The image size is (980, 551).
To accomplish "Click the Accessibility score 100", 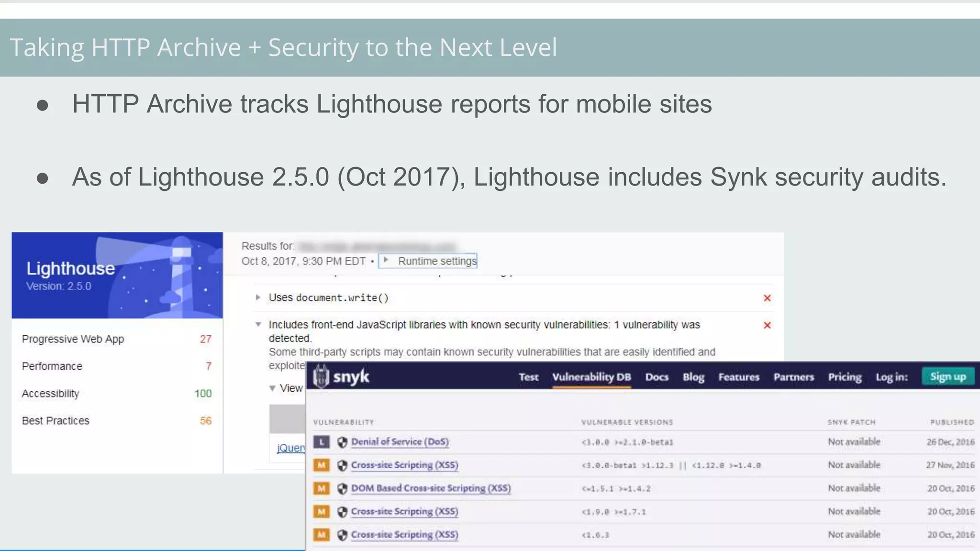I will tap(203, 394).
